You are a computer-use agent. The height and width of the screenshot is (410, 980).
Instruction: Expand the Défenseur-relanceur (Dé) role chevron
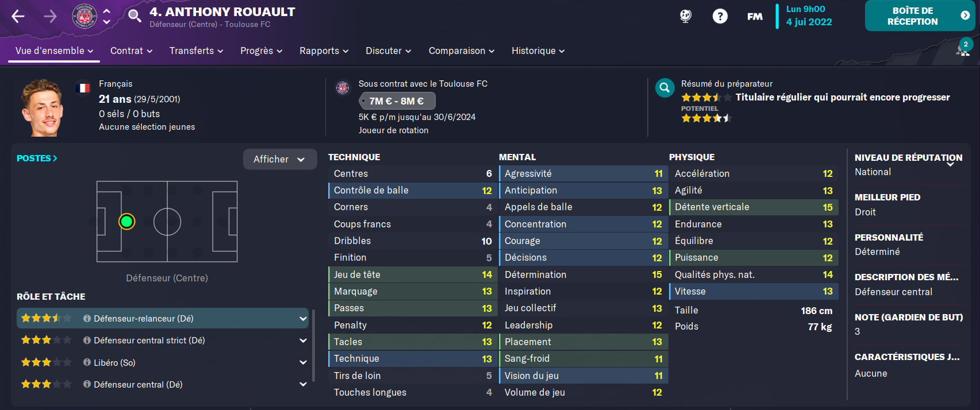coord(303,319)
